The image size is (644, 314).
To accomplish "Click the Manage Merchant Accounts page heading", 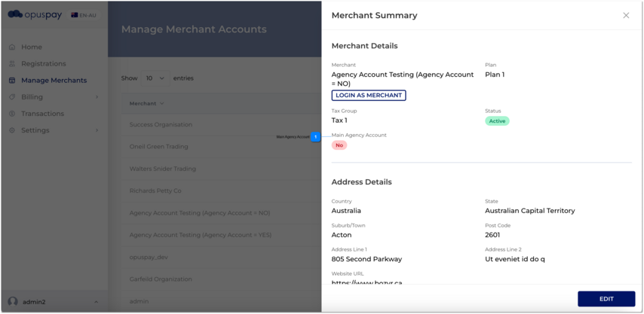I will pyautogui.click(x=194, y=29).
